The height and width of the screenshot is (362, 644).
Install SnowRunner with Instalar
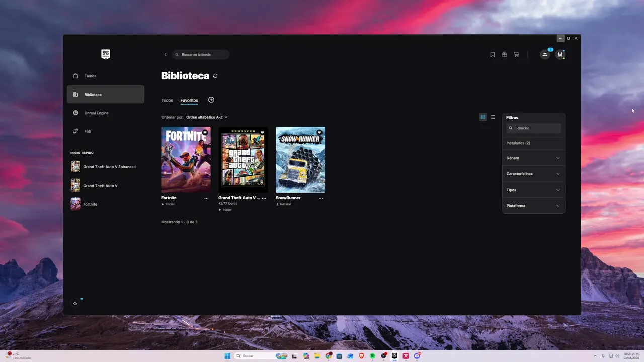click(x=284, y=204)
